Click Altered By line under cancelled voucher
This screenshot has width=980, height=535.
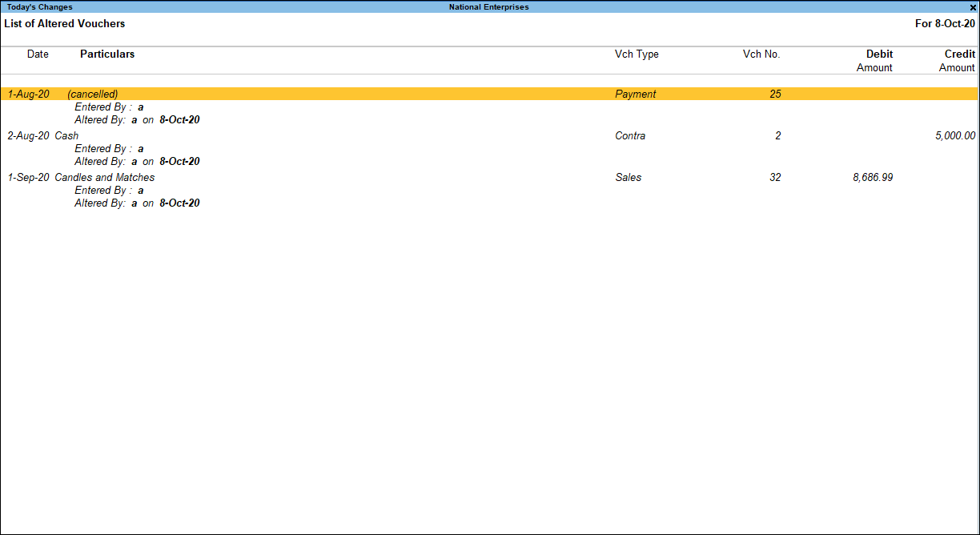(x=137, y=119)
